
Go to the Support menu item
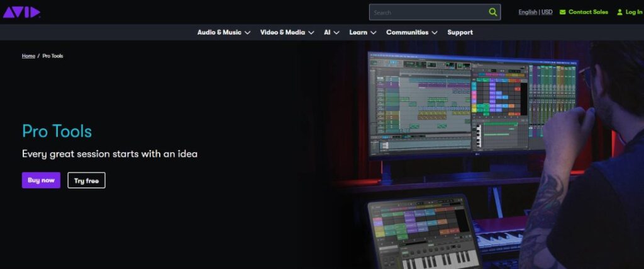click(x=460, y=32)
